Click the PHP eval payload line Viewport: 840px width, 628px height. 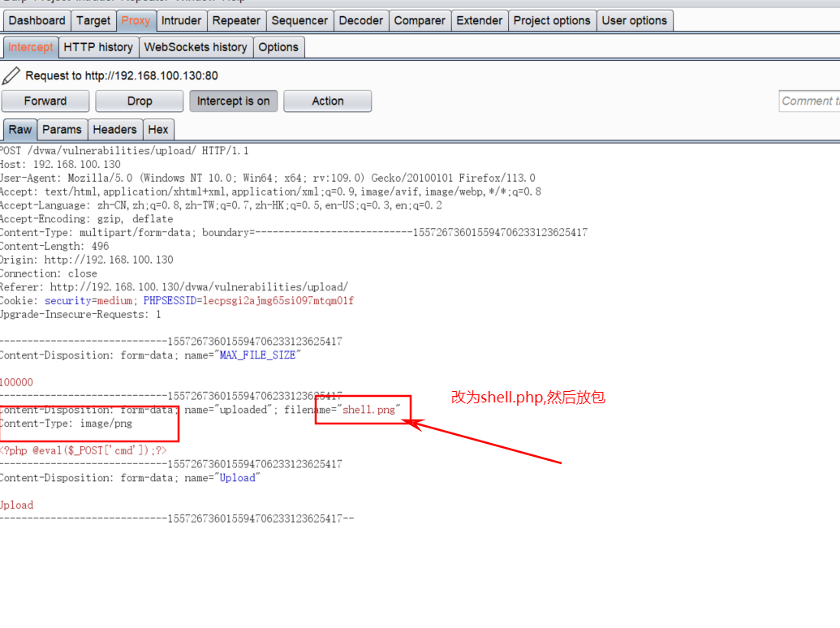84,451
